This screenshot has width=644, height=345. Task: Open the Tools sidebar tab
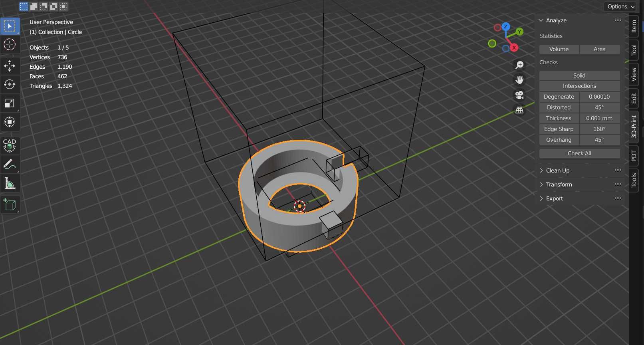click(x=634, y=180)
